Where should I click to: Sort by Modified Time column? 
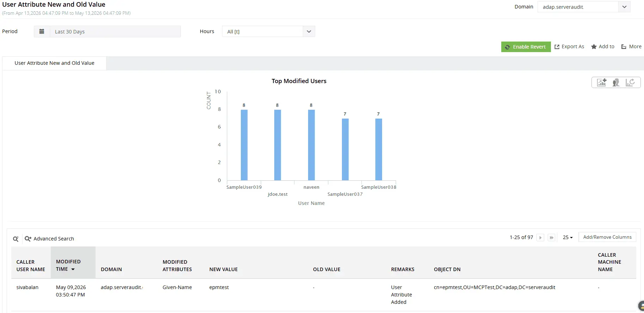point(73,263)
